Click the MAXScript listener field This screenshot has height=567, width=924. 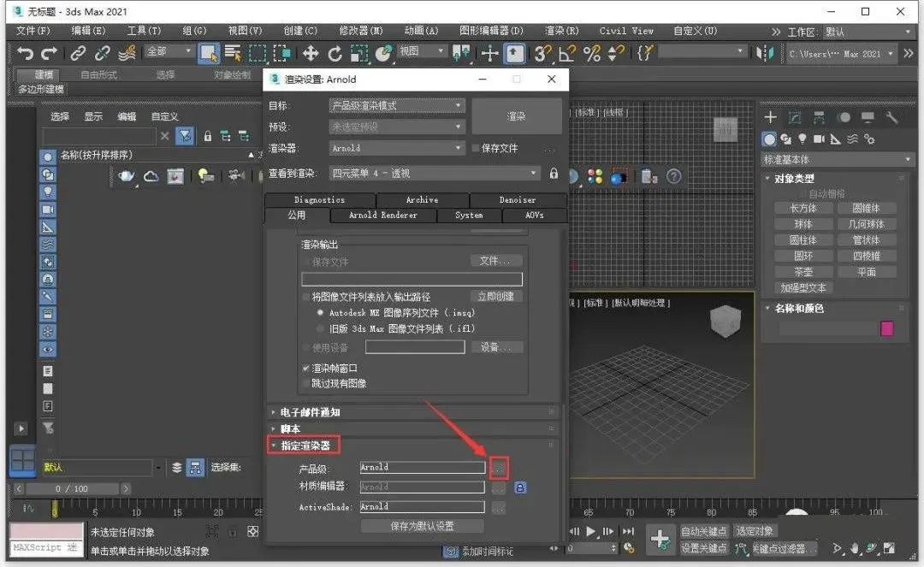[46, 547]
